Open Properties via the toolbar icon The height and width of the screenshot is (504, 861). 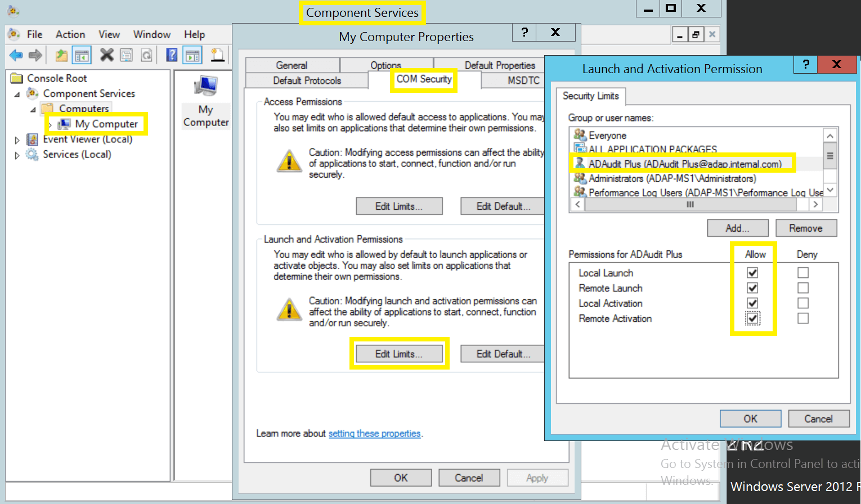pos(126,55)
